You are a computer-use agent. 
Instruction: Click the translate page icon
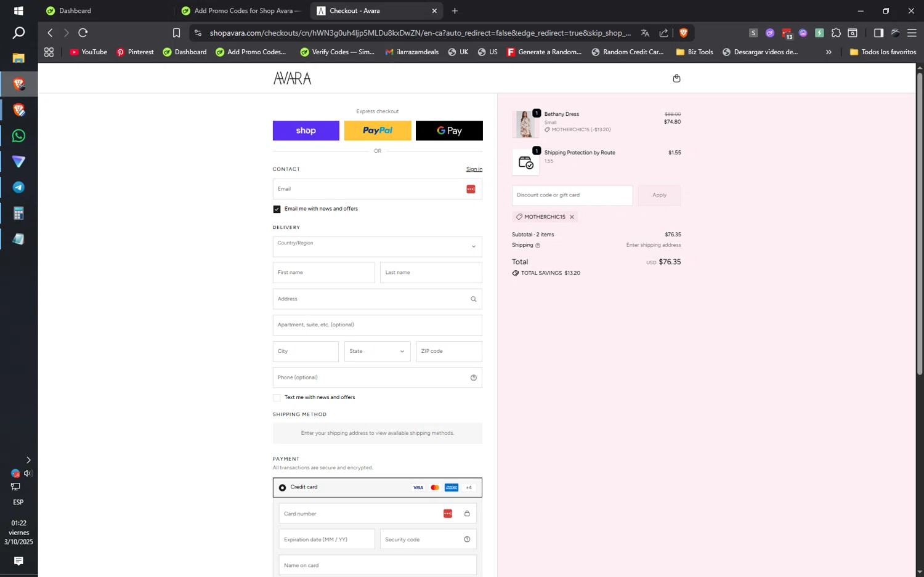[x=645, y=33]
